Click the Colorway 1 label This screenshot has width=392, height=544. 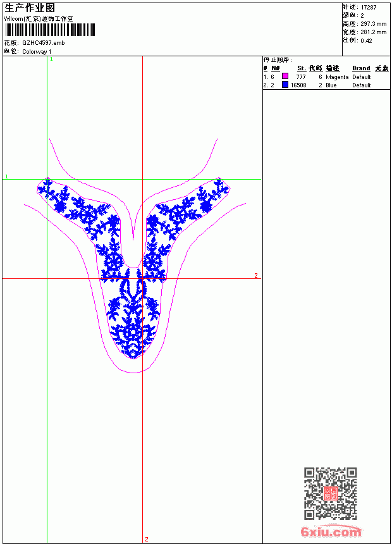(37, 52)
